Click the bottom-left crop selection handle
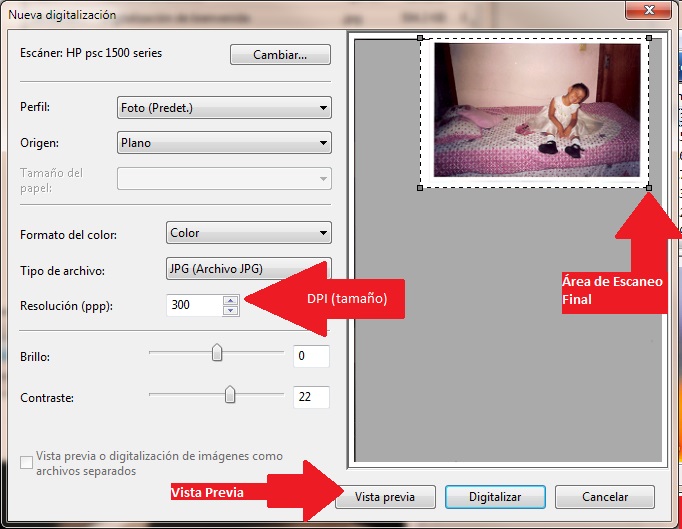The image size is (682, 529). [x=420, y=188]
